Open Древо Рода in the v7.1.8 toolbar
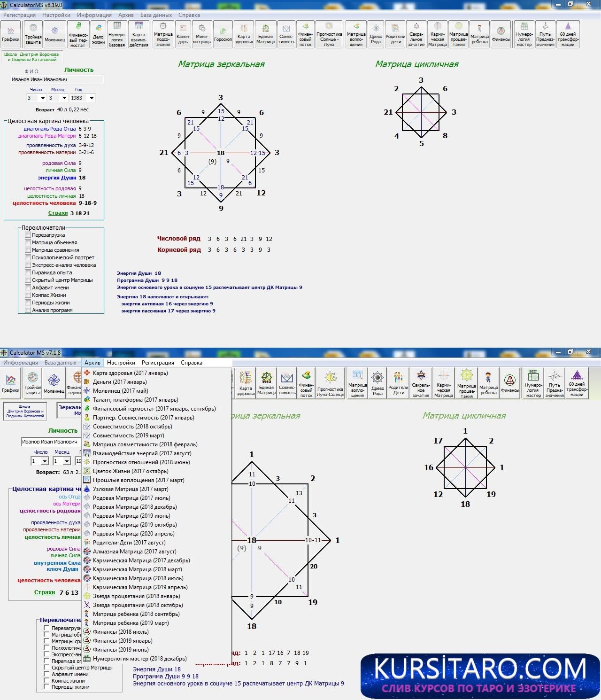The width and height of the screenshot is (601, 700). (378, 383)
